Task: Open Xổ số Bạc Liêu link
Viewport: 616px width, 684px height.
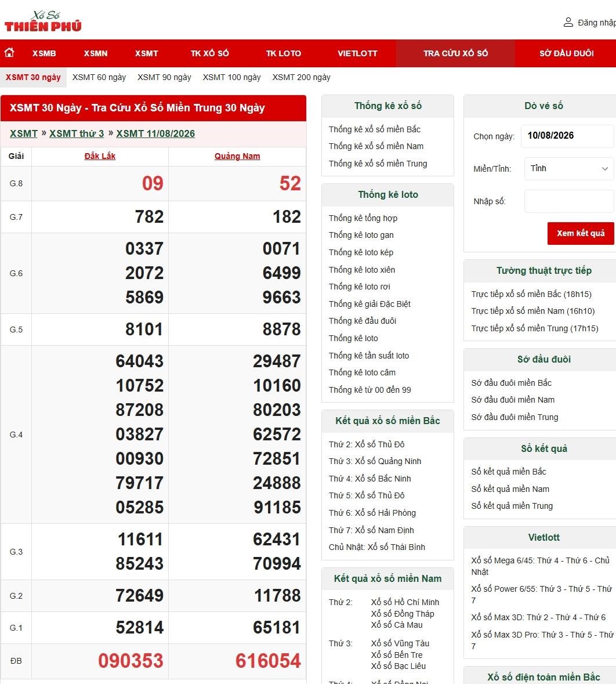Action: tap(398, 666)
